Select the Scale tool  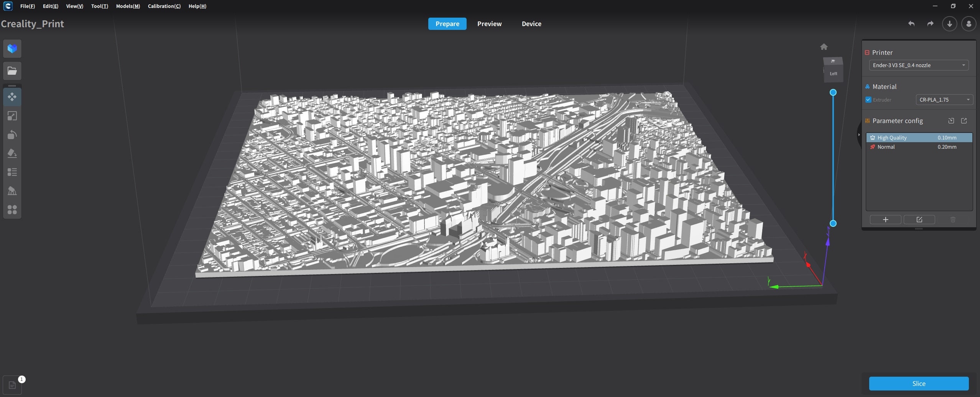pos(12,116)
